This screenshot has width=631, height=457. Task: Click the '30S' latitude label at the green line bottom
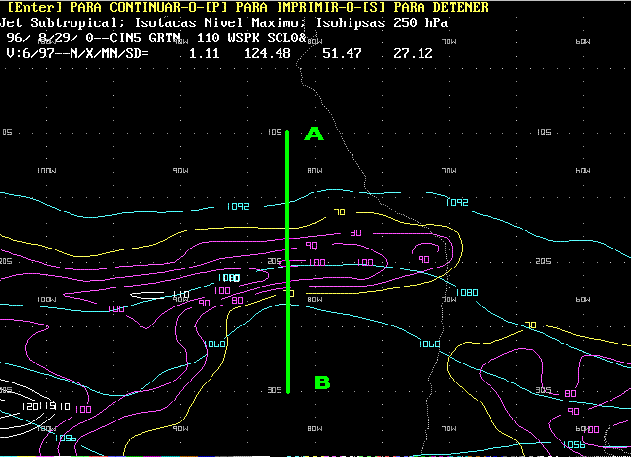tap(274, 390)
